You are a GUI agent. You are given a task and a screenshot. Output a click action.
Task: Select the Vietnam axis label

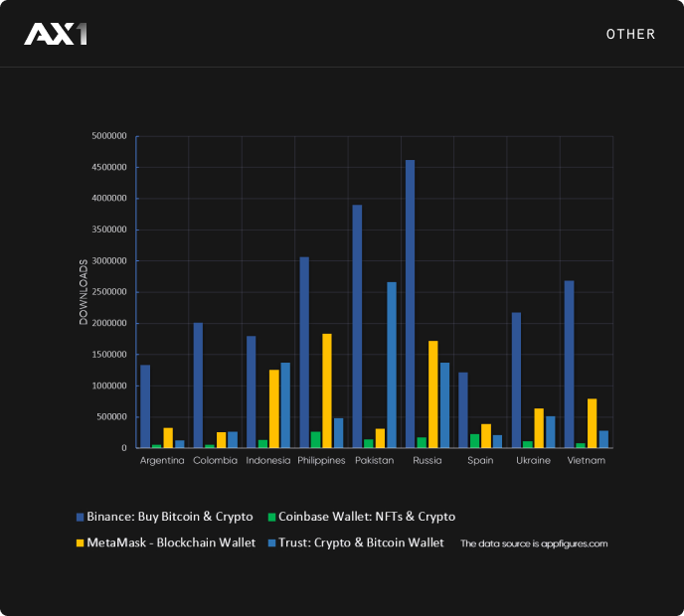coord(586,461)
